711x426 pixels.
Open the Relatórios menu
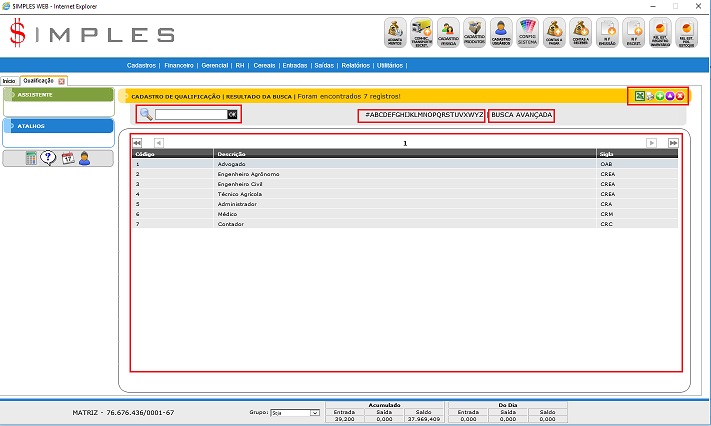pyautogui.click(x=354, y=64)
